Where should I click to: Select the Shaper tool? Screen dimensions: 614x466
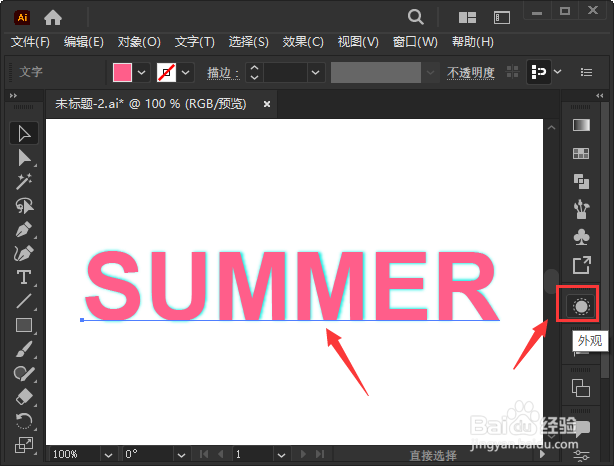coord(24,374)
